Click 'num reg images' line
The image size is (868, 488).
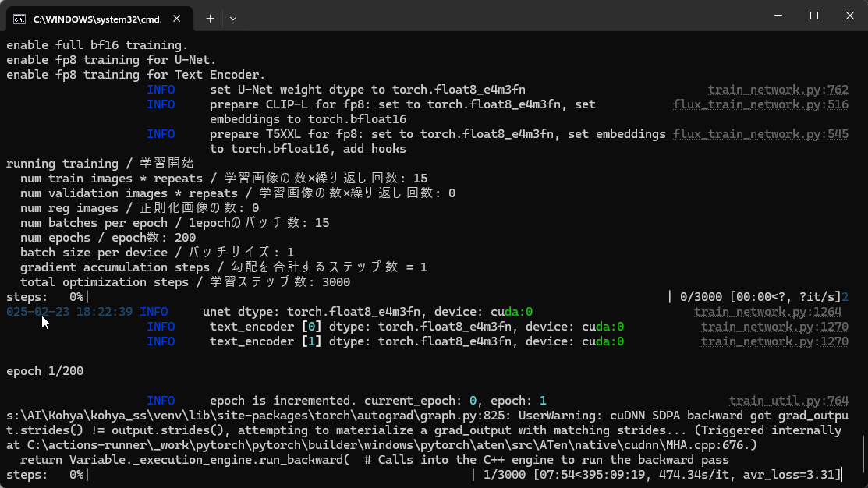[x=140, y=208]
